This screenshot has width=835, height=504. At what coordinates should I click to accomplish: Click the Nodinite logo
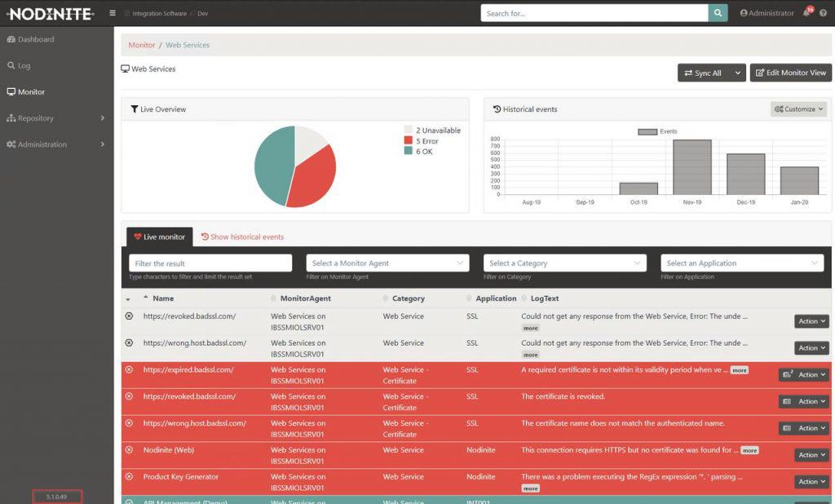51,13
